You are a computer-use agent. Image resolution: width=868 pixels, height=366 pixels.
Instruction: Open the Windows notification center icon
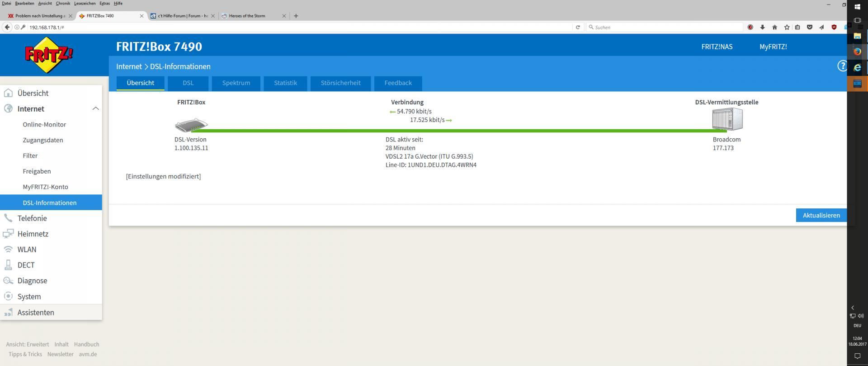click(857, 356)
